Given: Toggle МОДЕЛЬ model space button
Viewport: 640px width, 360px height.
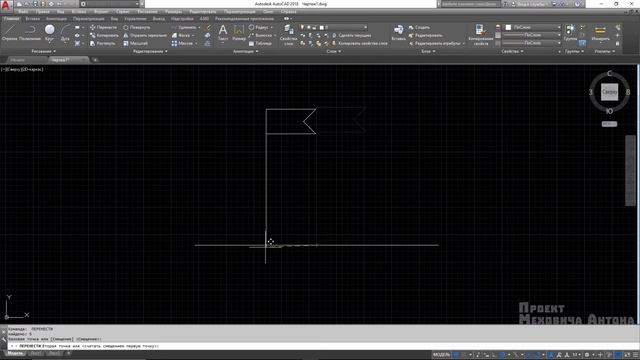Looking at the screenshot, I should tap(441, 355).
